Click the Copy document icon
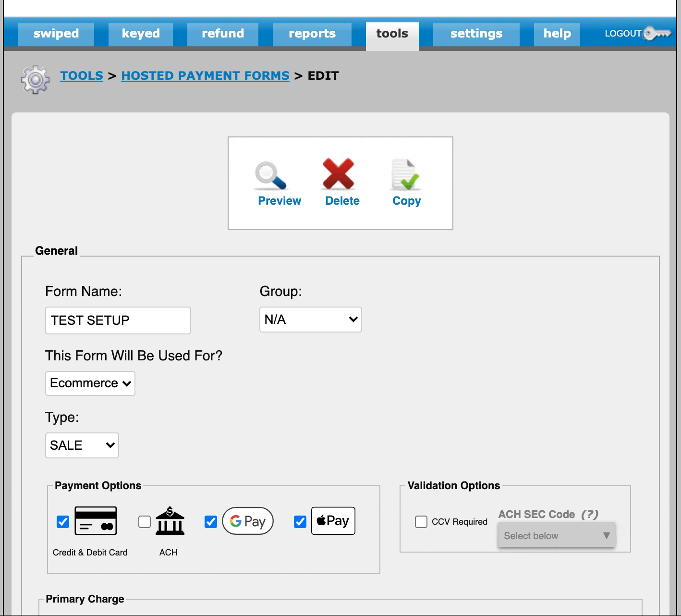Viewport: 681px width, 616px height. 405,175
